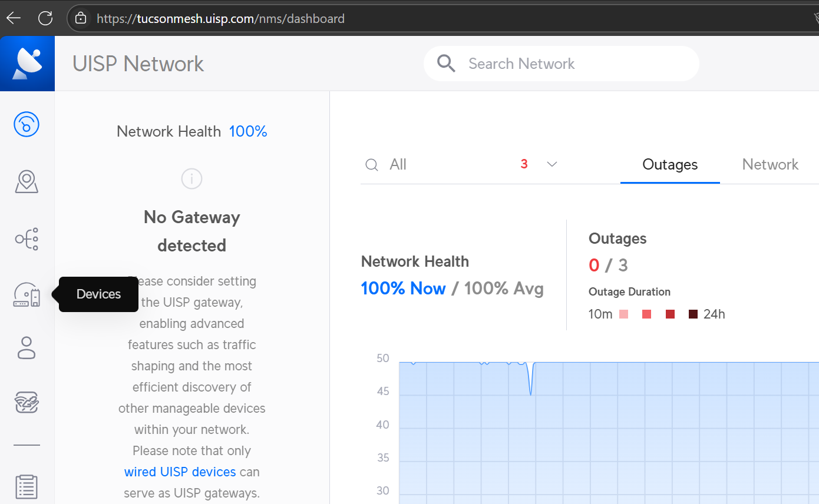Follow the wired UISP devices link
This screenshot has width=819, height=504.
pos(180,472)
